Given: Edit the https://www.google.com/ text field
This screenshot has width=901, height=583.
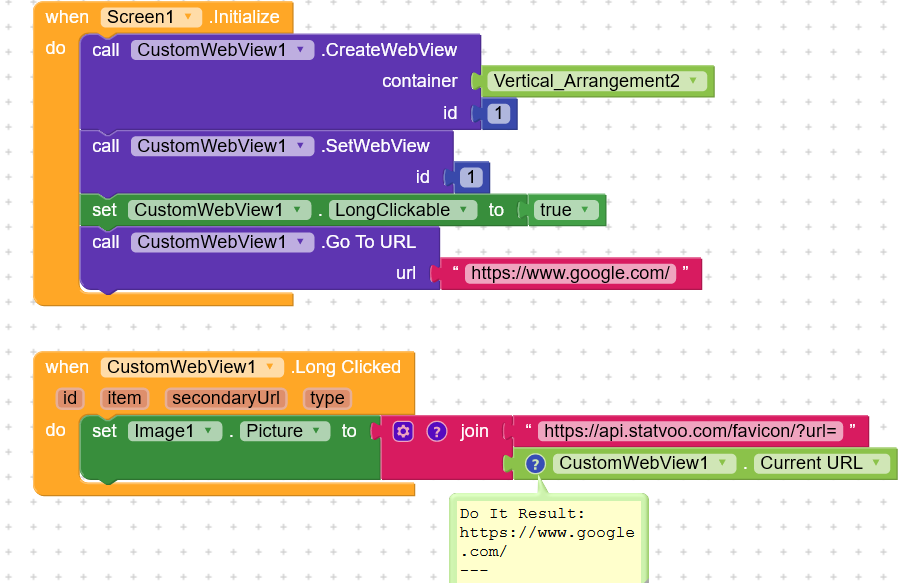Looking at the screenshot, I should pos(571,273).
